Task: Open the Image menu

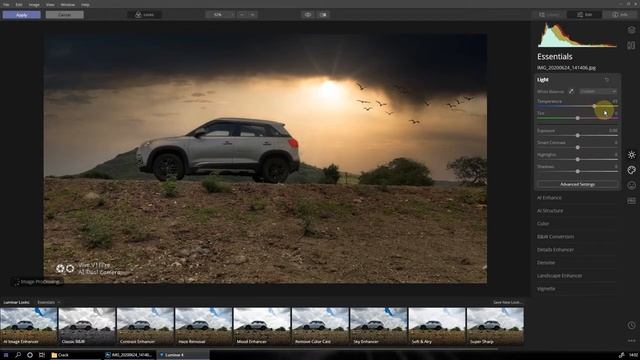Action: 34,4
